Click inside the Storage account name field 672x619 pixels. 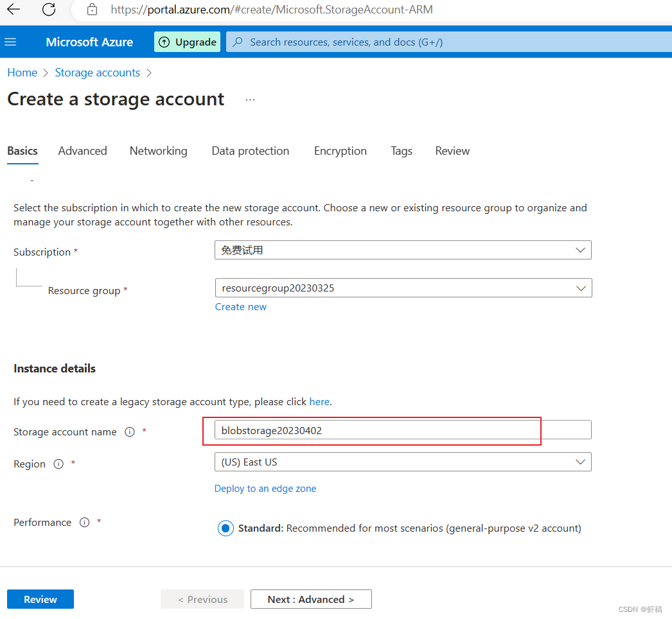click(371, 430)
